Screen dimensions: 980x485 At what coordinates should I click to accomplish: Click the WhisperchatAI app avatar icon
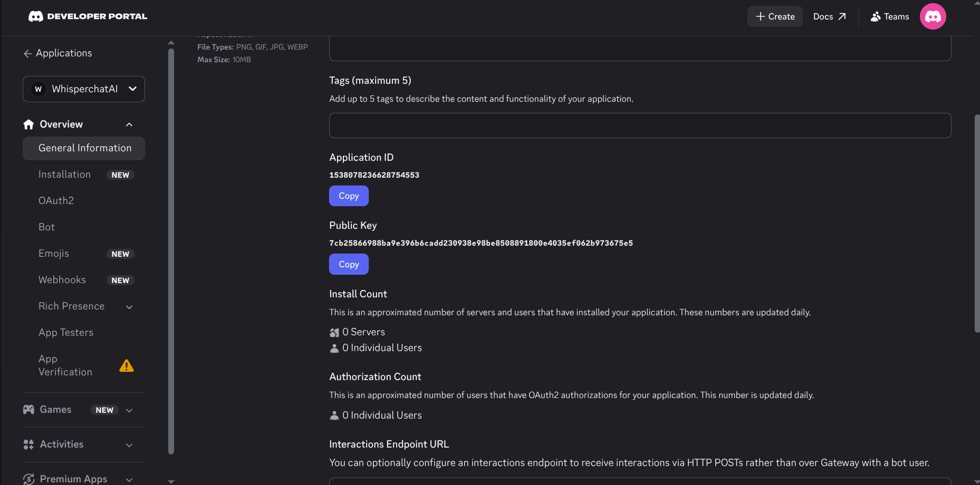coord(38,89)
